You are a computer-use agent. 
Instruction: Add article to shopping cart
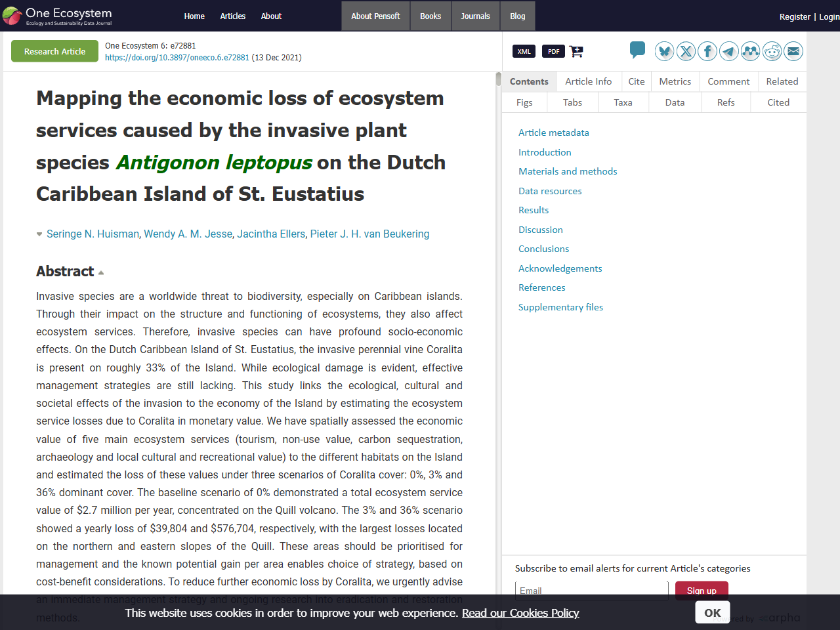coord(576,51)
